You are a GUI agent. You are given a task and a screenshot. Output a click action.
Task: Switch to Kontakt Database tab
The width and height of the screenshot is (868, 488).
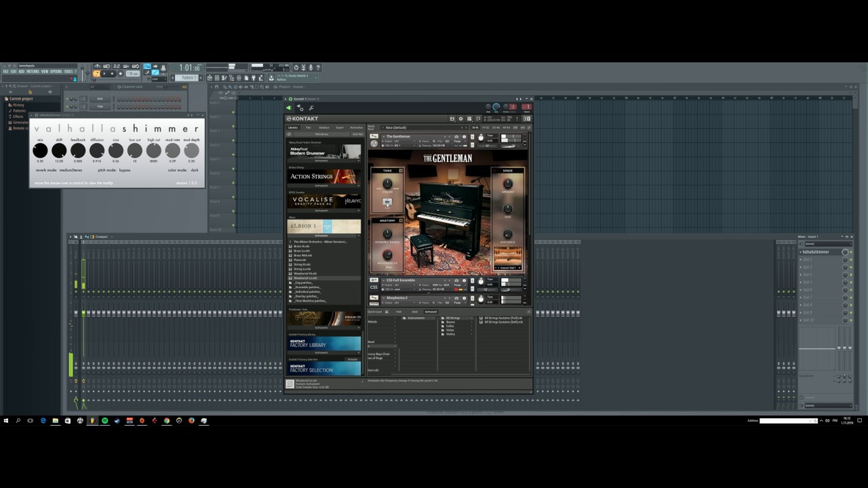point(324,127)
